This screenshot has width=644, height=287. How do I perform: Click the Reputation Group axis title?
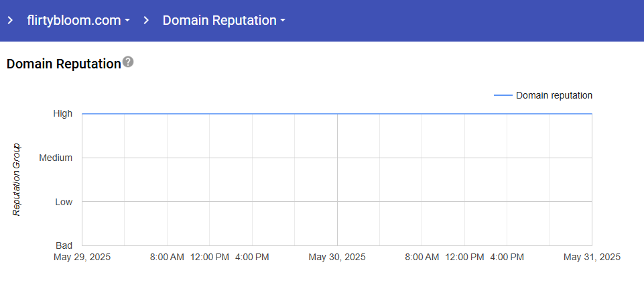[x=17, y=179]
